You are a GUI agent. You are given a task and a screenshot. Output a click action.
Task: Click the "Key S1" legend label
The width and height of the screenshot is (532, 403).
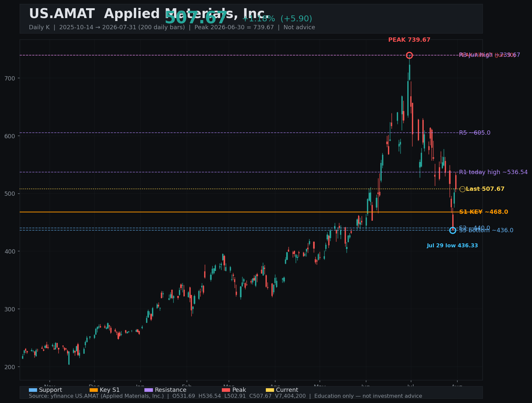point(110,390)
